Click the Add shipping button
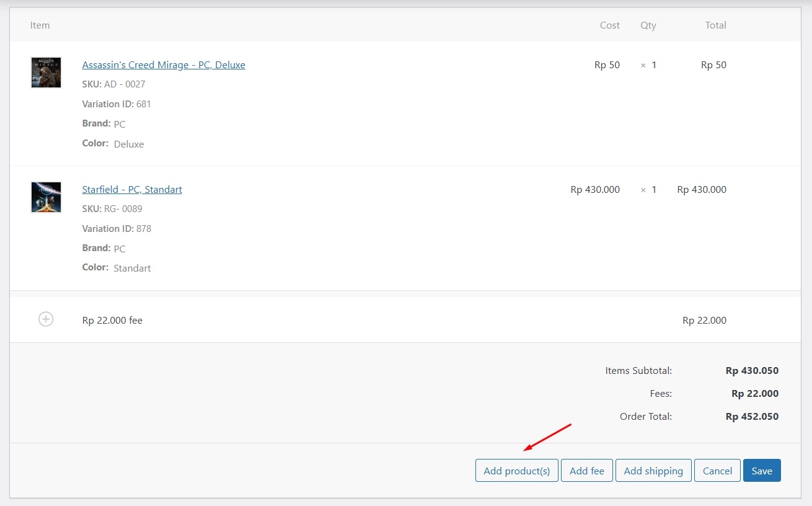Viewport: 812px width, 506px height. 653,471
